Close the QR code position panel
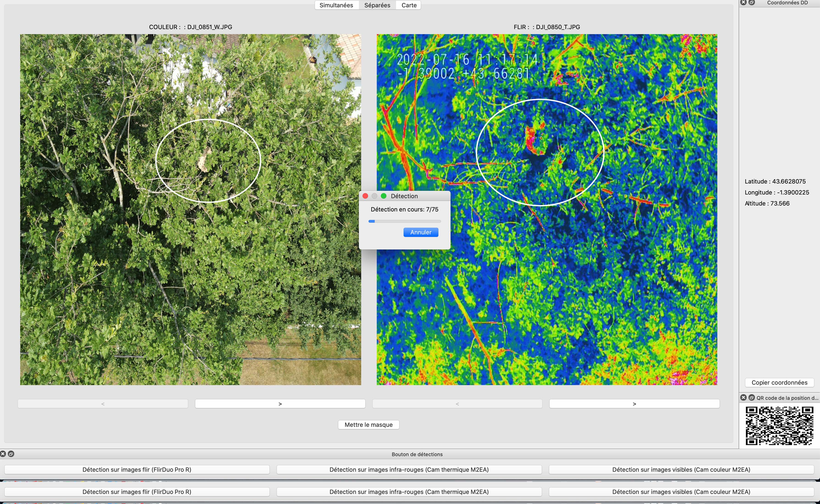The width and height of the screenshot is (820, 504). pyautogui.click(x=743, y=398)
